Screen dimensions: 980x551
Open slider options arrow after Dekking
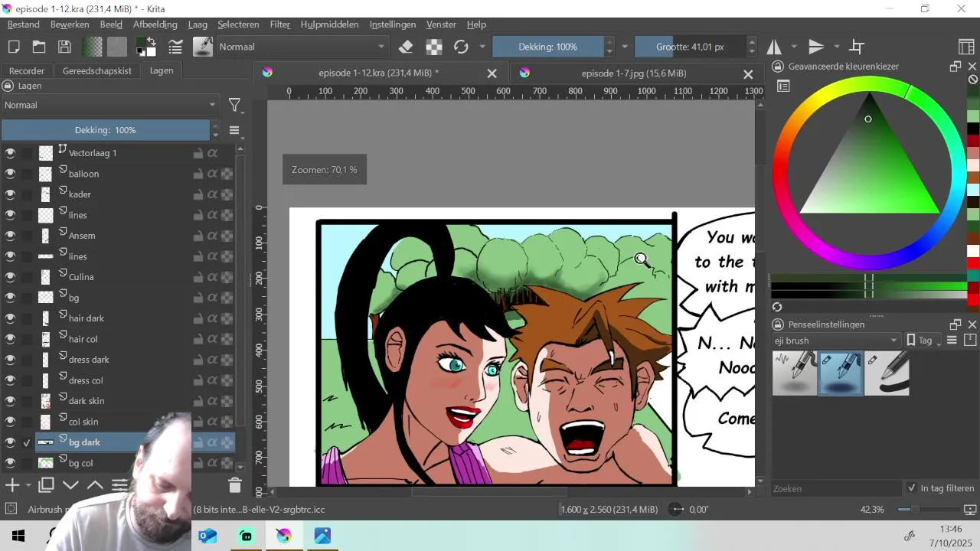point(625,47)
